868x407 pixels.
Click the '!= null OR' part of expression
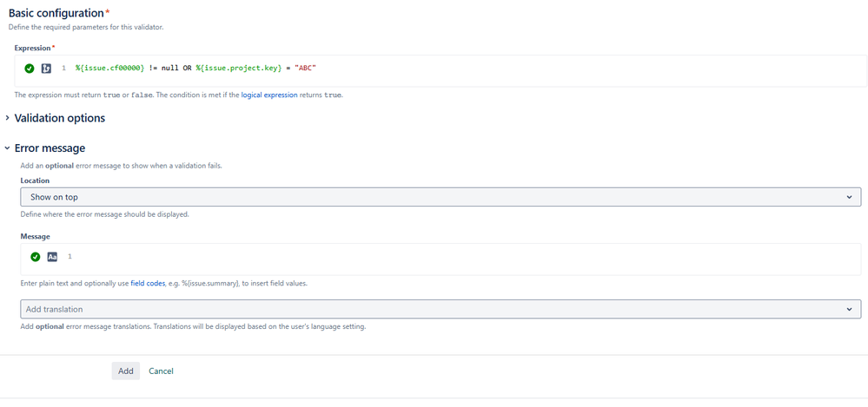pyautogui.click(x=170, y=68)
